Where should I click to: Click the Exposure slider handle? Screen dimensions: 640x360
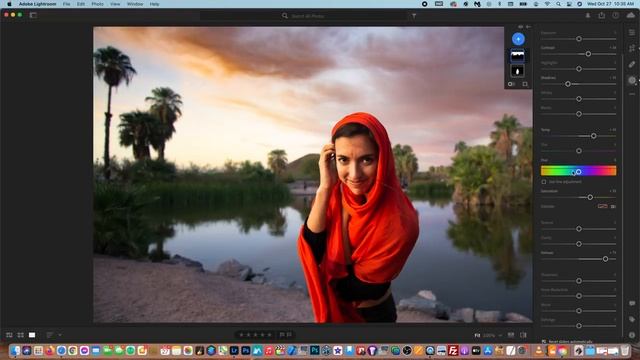coord(579,39)
